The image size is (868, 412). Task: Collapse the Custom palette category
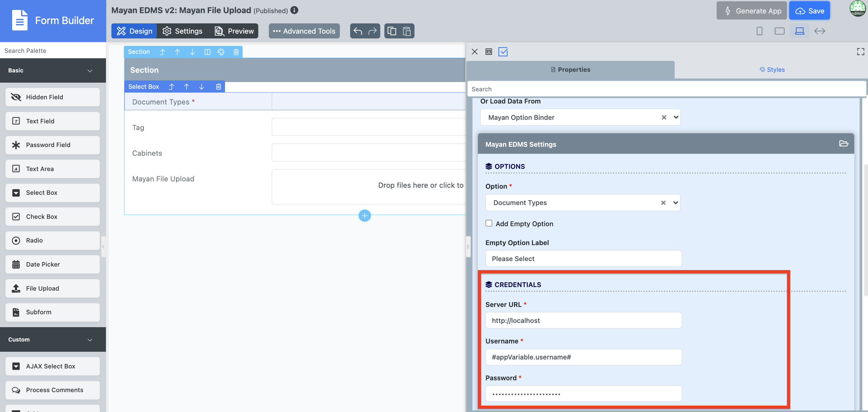coord(53,340)
